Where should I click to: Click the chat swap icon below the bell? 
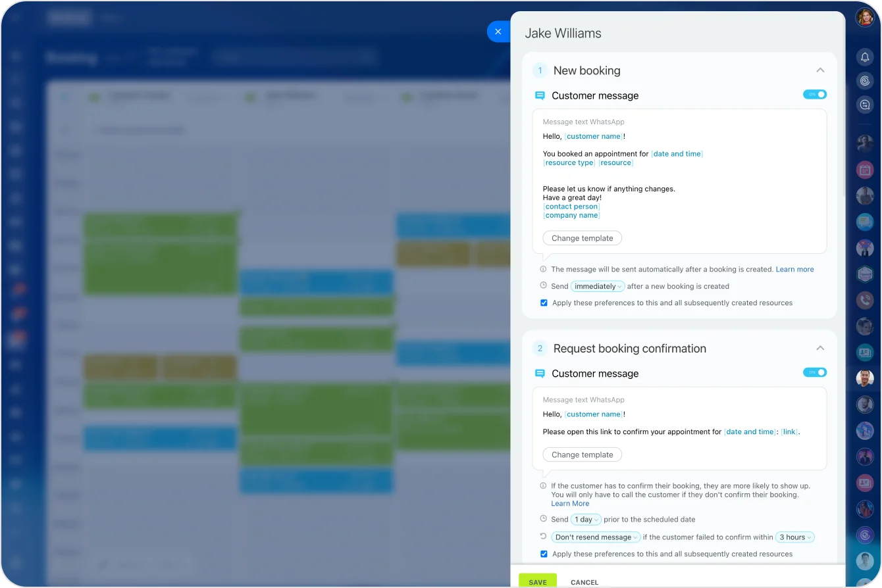[x=865, y=104]
